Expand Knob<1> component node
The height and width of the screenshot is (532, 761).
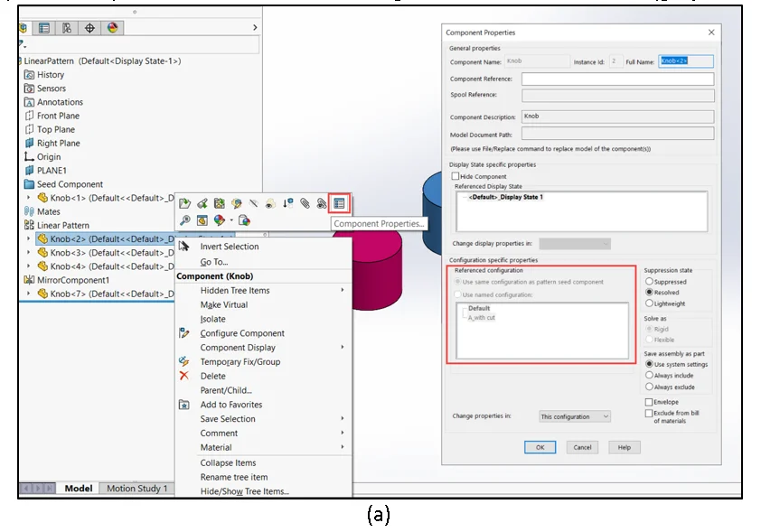(x=28, y=198)
